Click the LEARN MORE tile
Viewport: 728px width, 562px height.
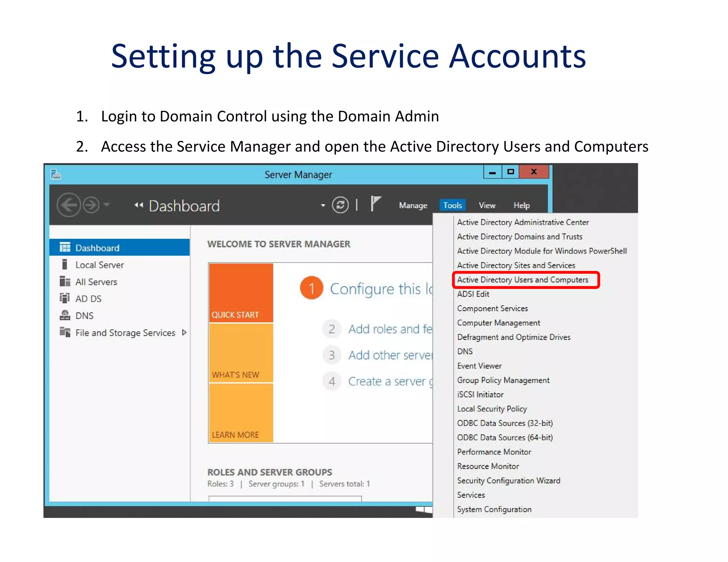[241, 413]
